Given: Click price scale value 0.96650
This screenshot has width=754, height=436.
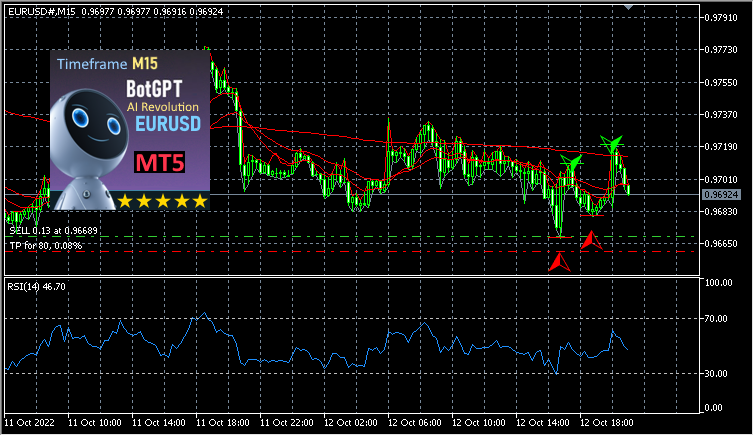Looking at the screenshot, I should tap(721, 244).
